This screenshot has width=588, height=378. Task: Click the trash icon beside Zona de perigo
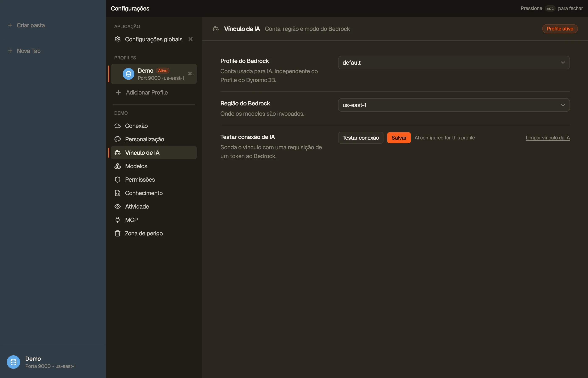click(x=118, y=234)
